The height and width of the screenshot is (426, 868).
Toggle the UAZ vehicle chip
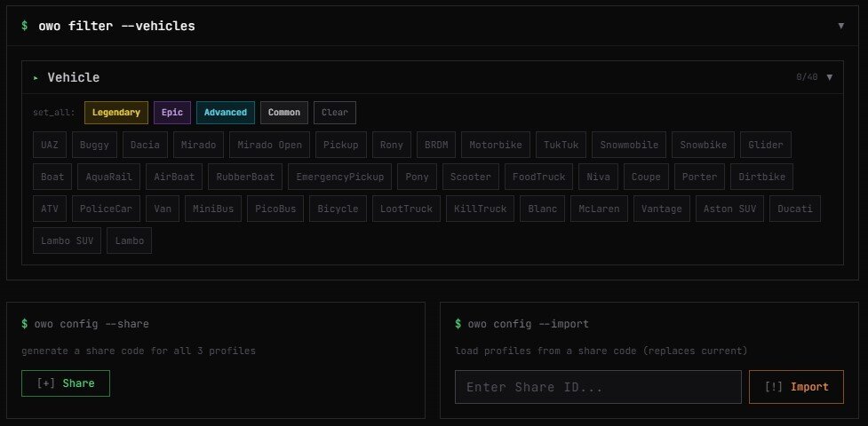pos(50,145)
